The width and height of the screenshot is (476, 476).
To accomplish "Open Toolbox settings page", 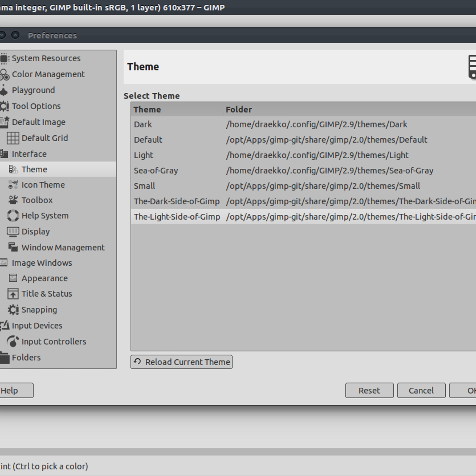I will pyautogui.click(x=37, y=200).
